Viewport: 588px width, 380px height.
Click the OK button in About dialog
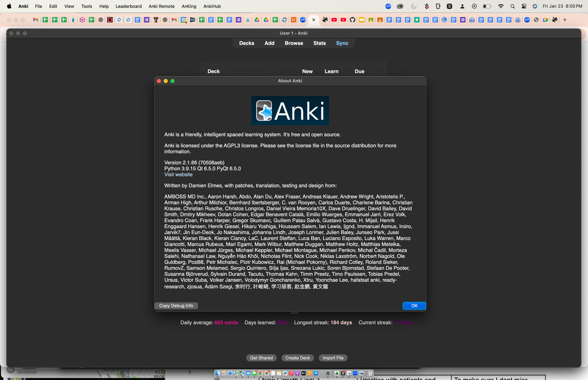point(414,306)
